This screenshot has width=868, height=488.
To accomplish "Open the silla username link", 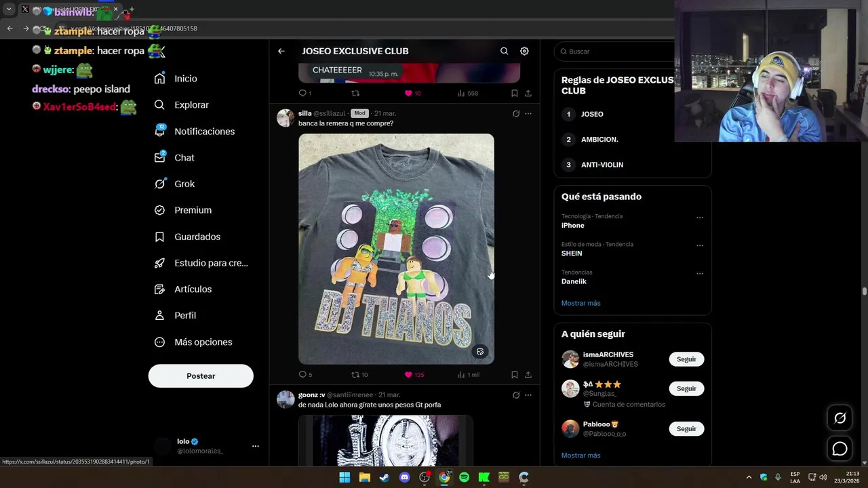I will pyautogui.click(x=304, y=113).
